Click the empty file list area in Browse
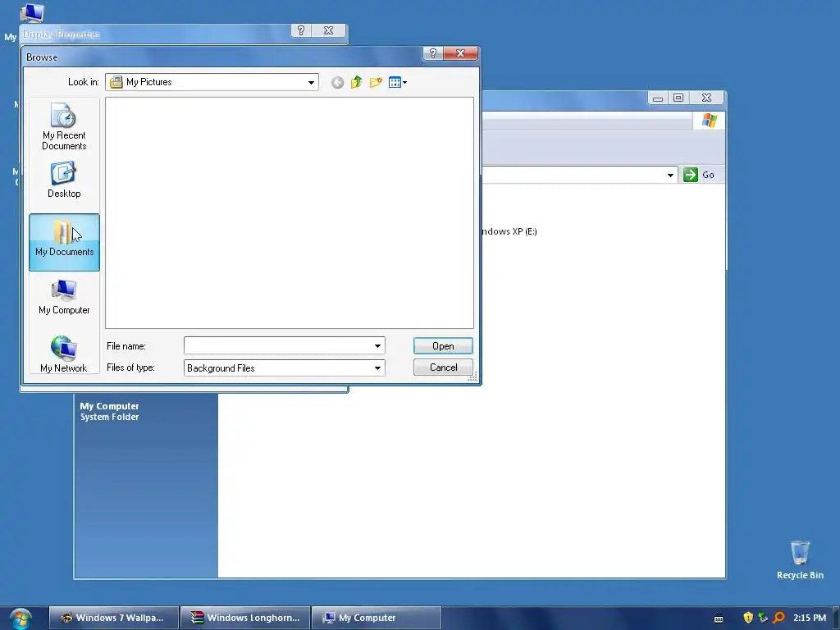The width and height of the screenshot is (840, 630). click(x=290, y=212)
